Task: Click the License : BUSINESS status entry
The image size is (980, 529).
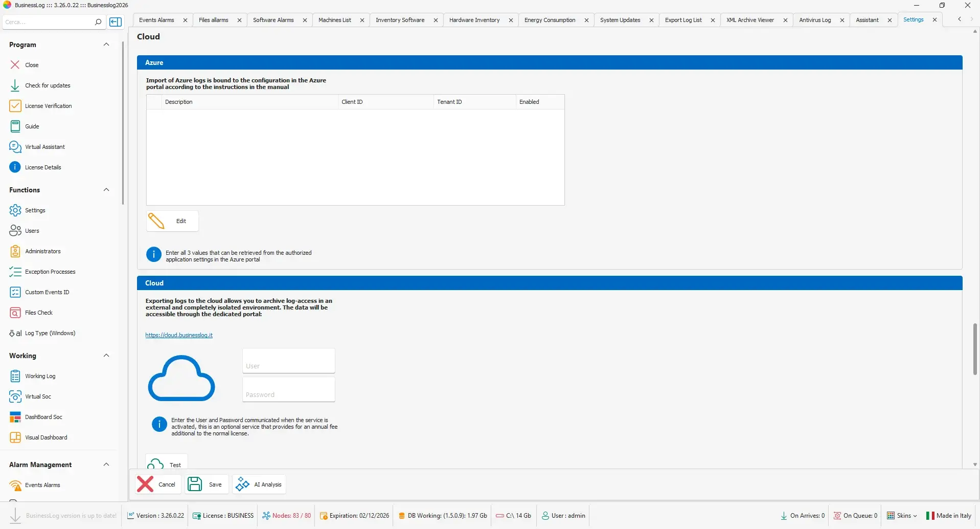Action: point(223,516)
